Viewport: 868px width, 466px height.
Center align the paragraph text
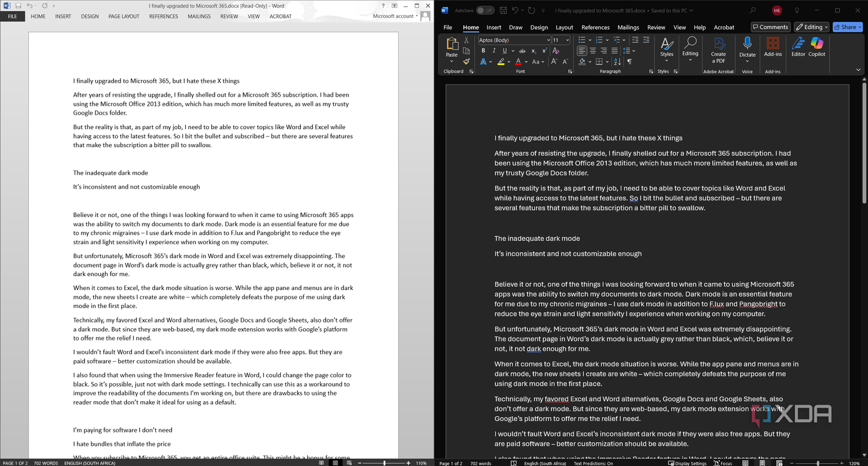(x=593, y=50)
